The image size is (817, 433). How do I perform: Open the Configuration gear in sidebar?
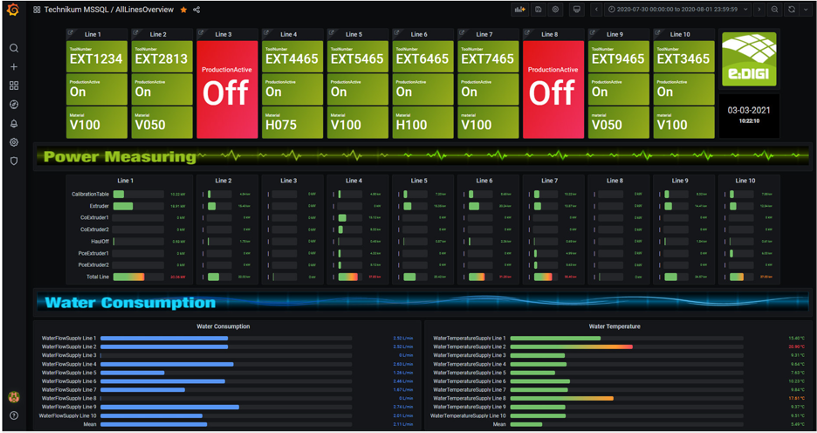point(14,142)
